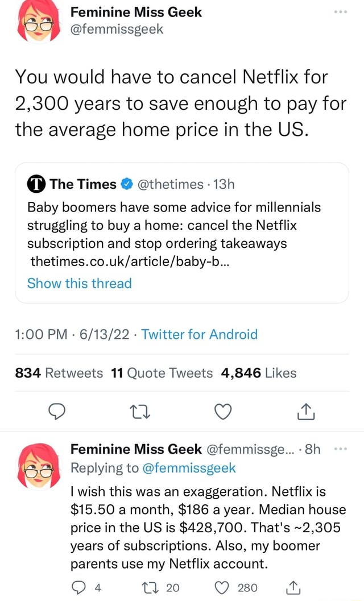This screenshot has width=364, height=601.
Task: Show this thread from The Times
Action: tap(79, 283)
